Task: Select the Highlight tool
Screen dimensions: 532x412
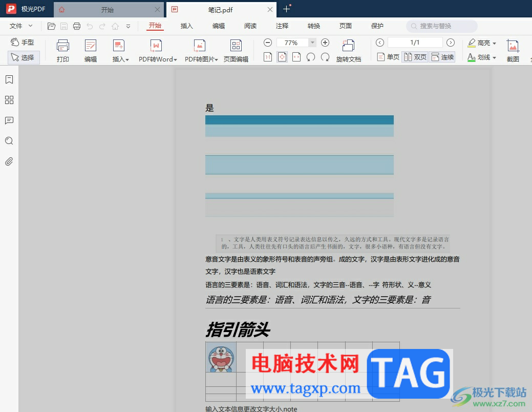Action: point(479,43)
